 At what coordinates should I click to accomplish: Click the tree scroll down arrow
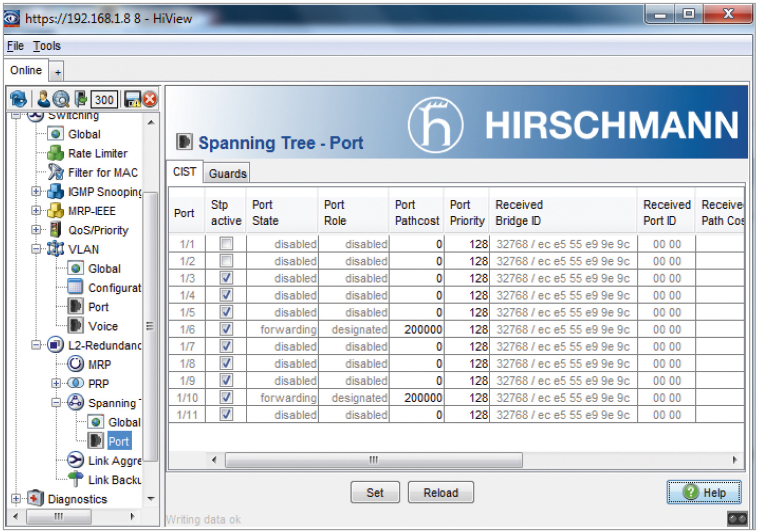coord(152,498)
